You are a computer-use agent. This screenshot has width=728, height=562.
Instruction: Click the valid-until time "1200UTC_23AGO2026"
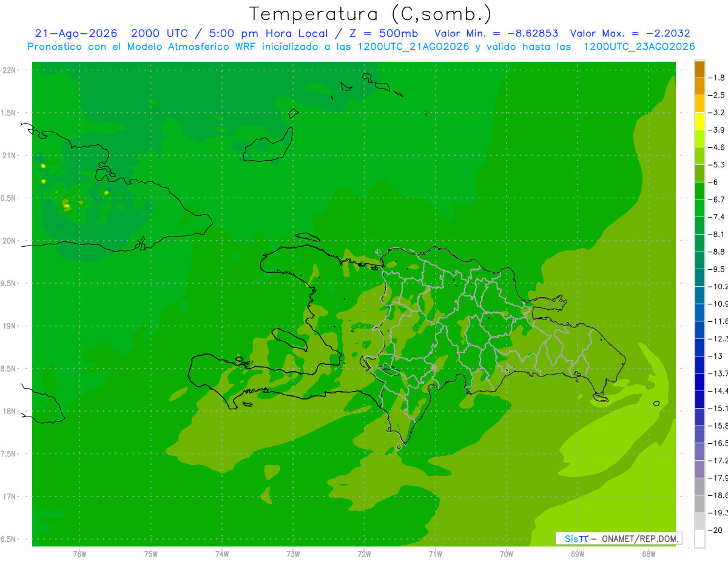point(639,47)
